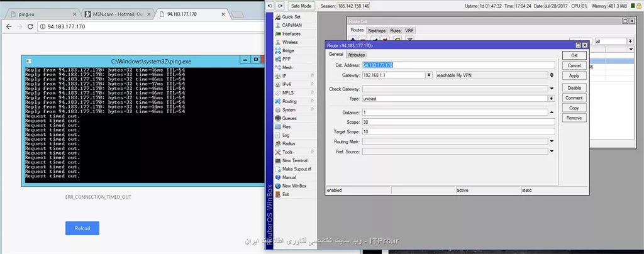Click the gateway add/remove up-down arrows
Image resolution: width=644 pixels, height=254 pixels.
552,75
